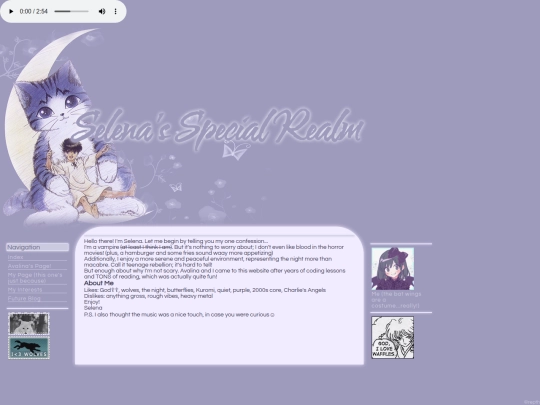Visit the Future Blog link

coord(24,298)
